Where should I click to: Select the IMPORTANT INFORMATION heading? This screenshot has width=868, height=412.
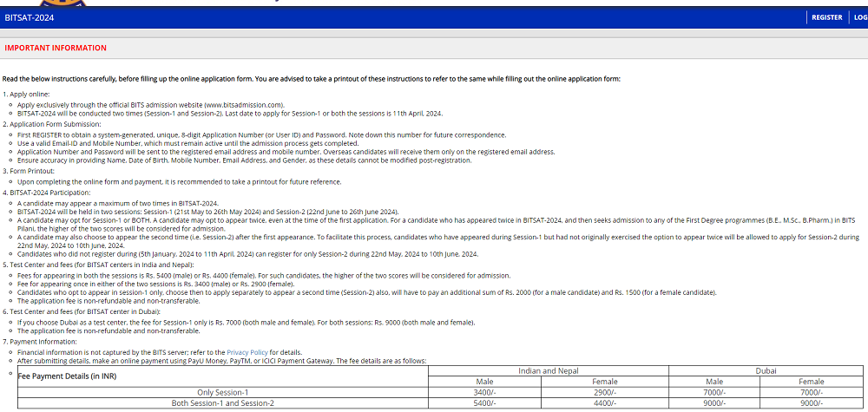[56, 48]
